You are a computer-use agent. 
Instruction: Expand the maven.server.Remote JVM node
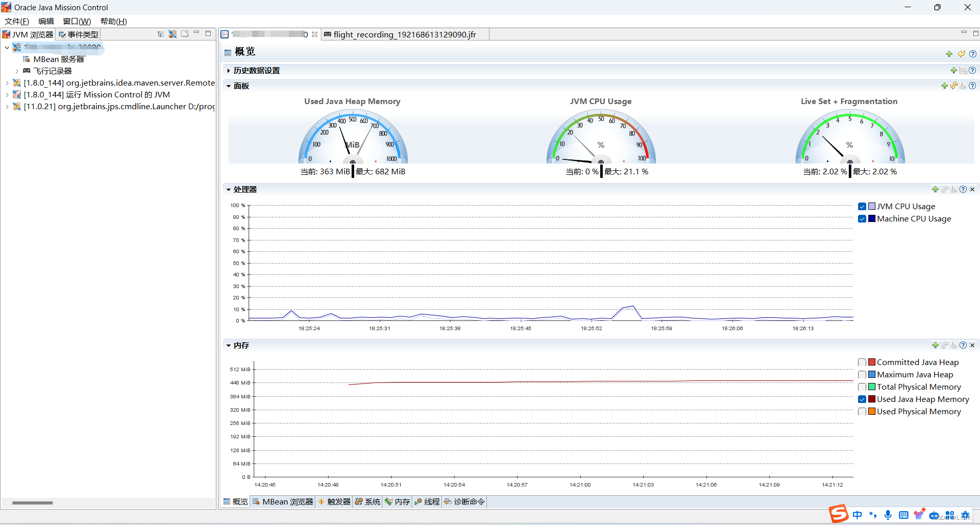point(7,83)
